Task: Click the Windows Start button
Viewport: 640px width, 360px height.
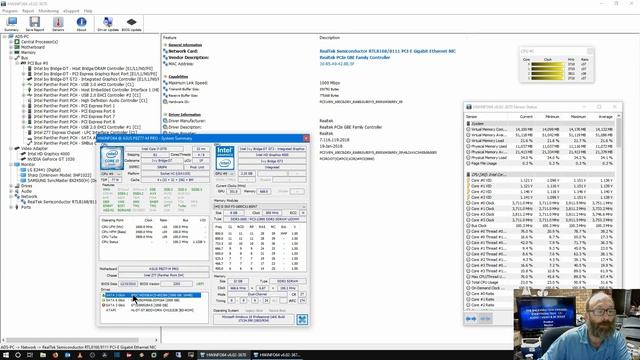Action: coord(5,355)
